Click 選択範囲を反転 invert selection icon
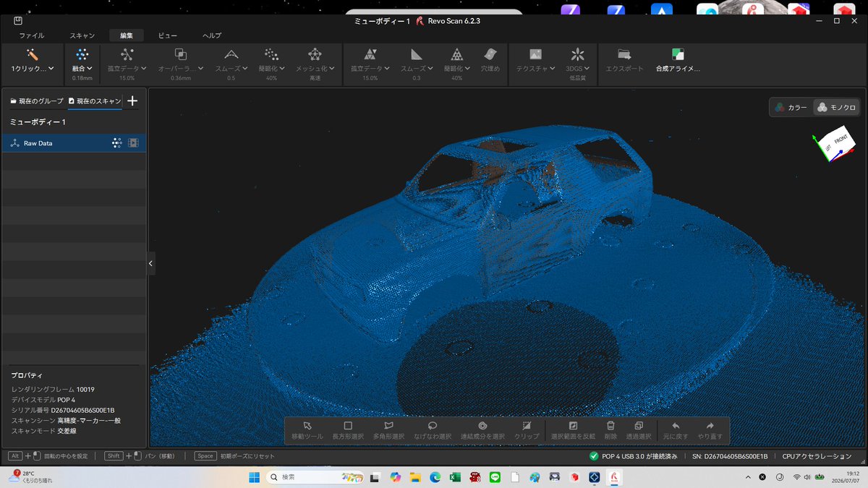This screenshot has height=488, width=868. pyautogui.click(x=573, y=426)
